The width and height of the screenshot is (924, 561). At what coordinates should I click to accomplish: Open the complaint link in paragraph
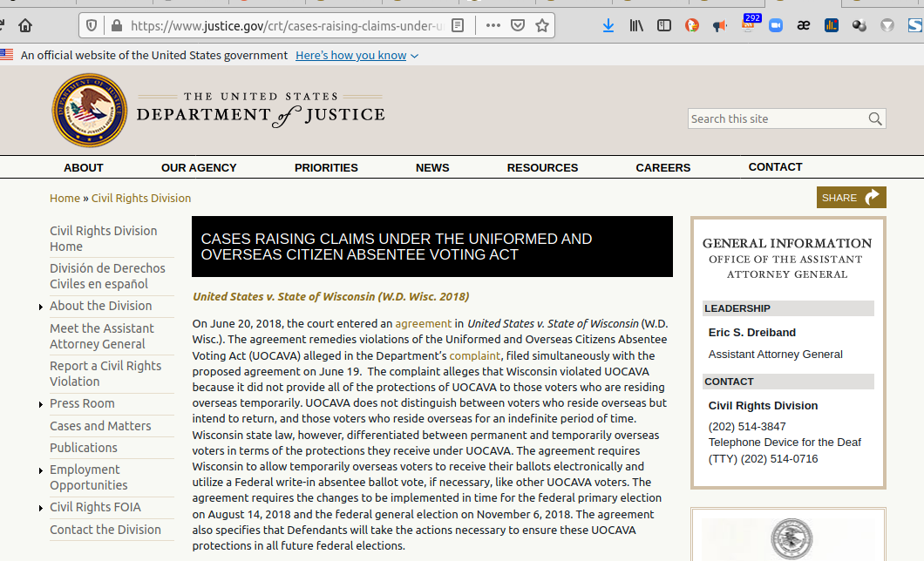click(474, 356)
